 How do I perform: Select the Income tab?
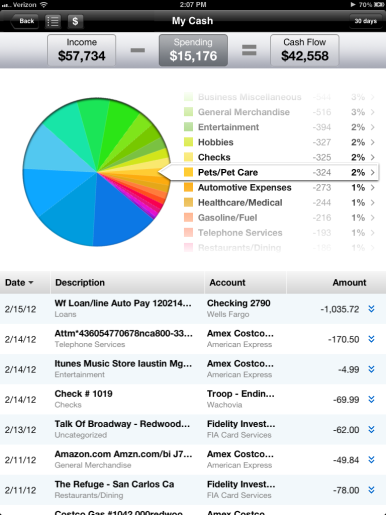coord(82,50)
